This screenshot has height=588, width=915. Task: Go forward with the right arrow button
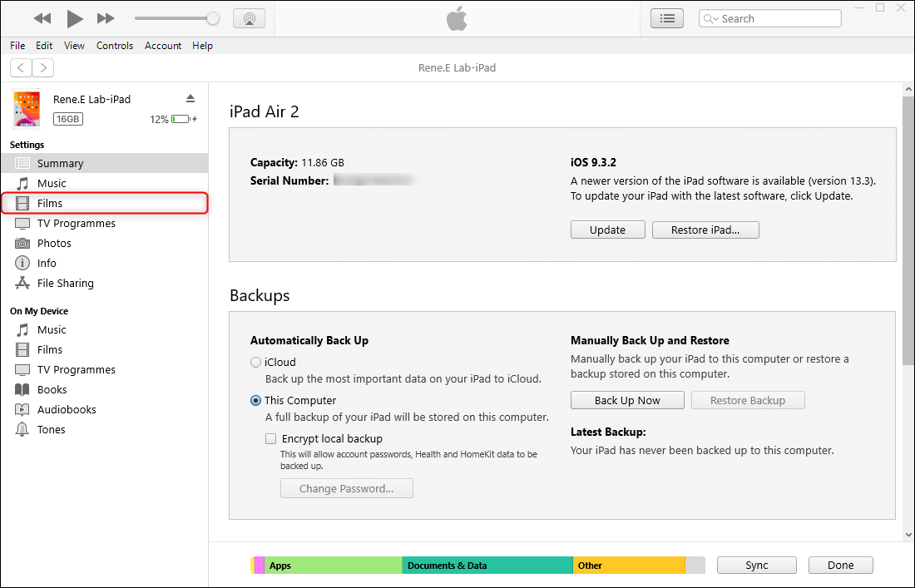point(43,67)
